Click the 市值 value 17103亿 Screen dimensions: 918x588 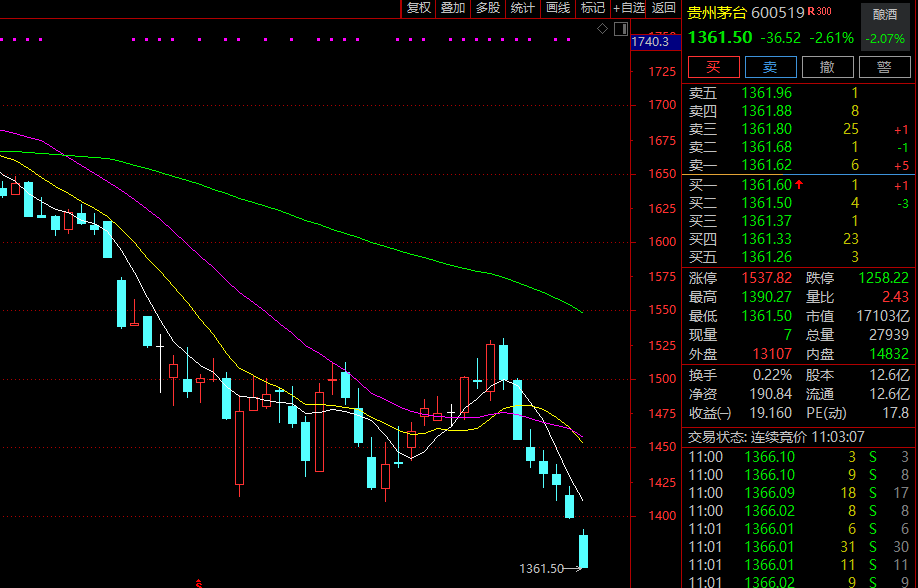click(883, 316)
